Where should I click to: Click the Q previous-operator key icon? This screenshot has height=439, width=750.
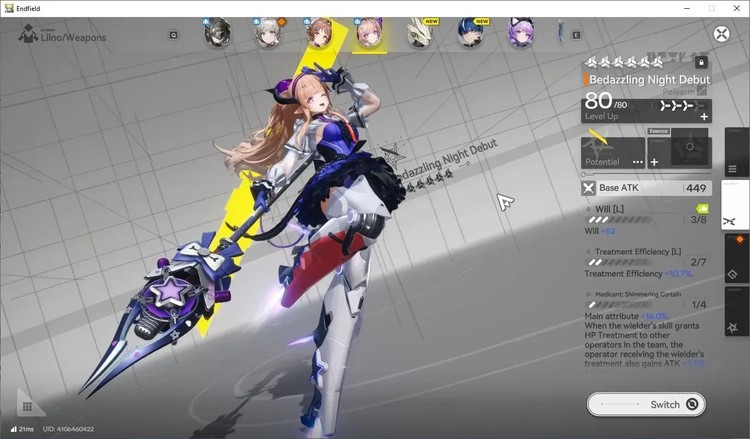(x=174, y=35)
